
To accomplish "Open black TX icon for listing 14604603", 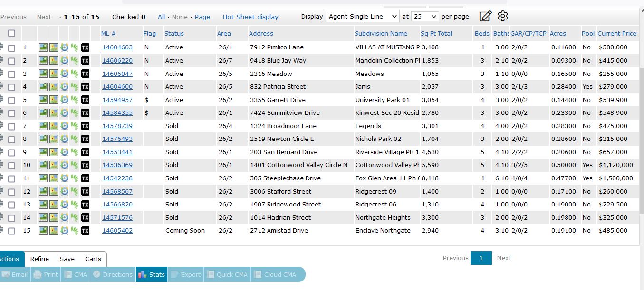I will point(85,47).
